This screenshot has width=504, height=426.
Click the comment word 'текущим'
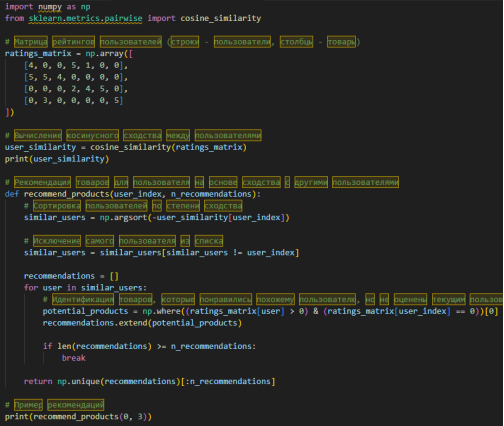point(449,299)
